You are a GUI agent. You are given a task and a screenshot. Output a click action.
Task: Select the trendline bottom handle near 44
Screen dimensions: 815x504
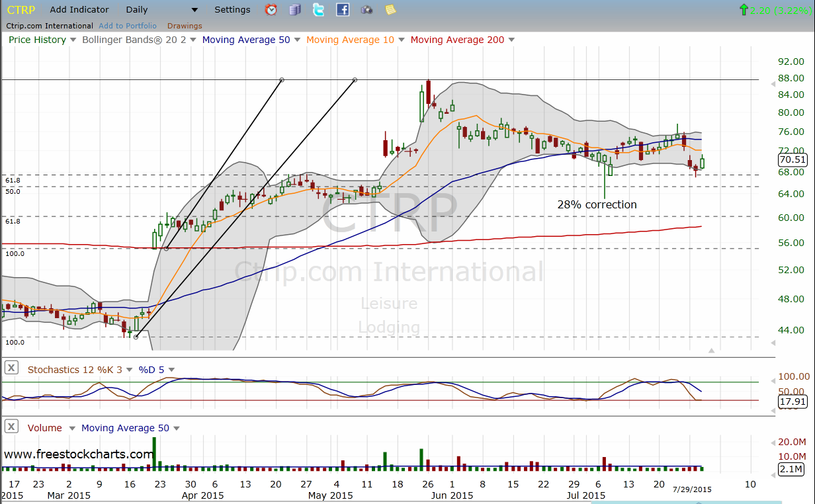136,337
